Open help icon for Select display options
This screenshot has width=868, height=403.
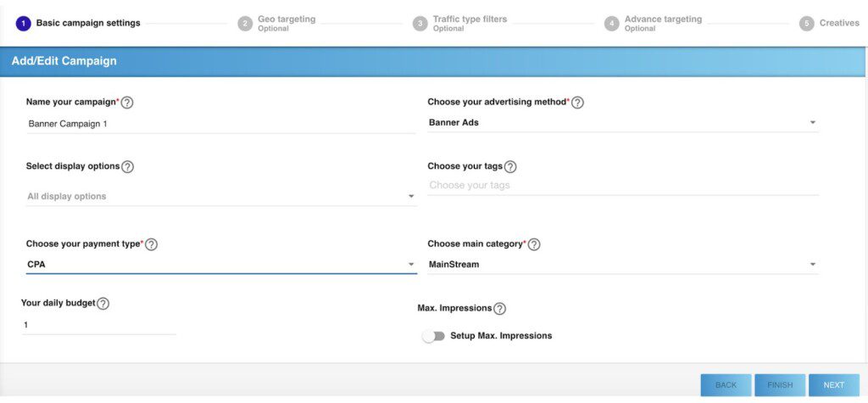tap(127, 167)
